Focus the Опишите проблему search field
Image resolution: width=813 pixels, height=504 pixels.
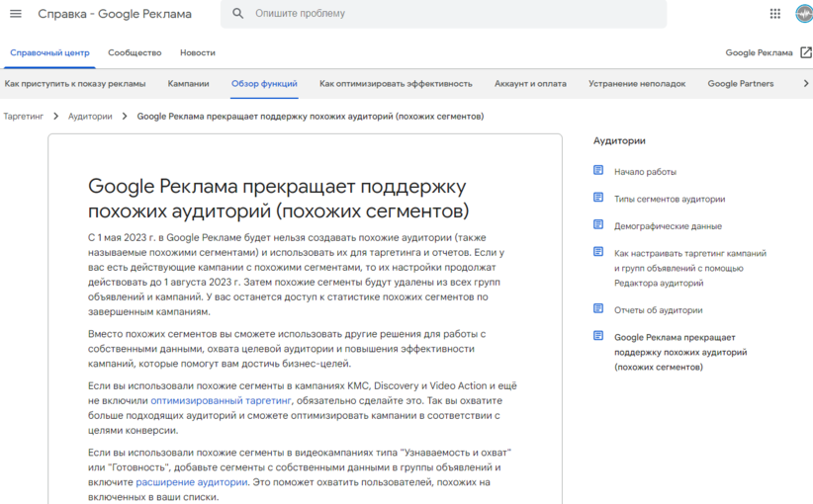pos(443,14)
